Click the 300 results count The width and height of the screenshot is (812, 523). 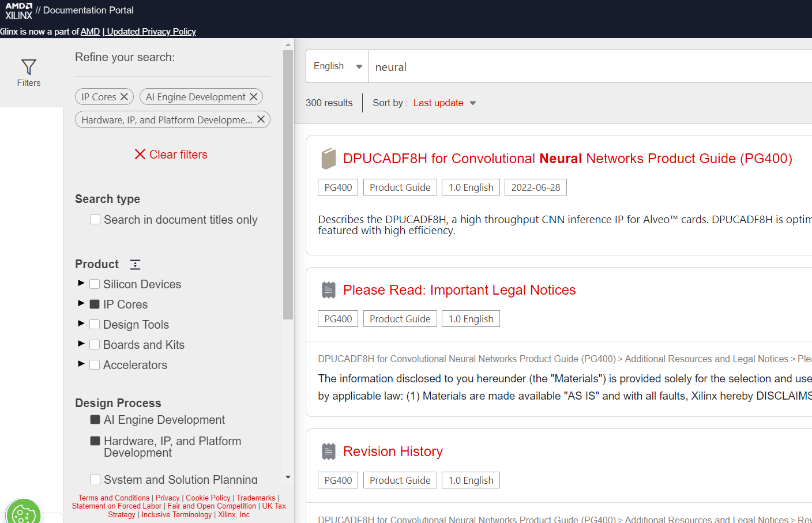tap(329, 103)
